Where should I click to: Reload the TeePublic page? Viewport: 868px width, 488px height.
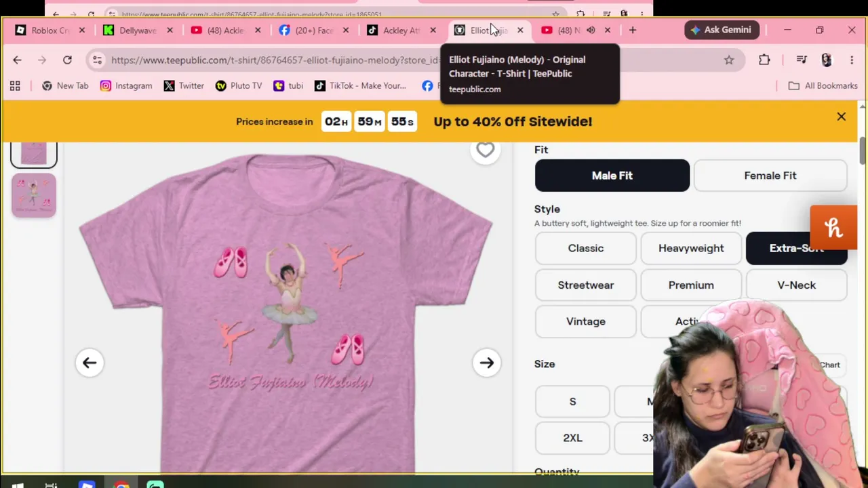67,60
